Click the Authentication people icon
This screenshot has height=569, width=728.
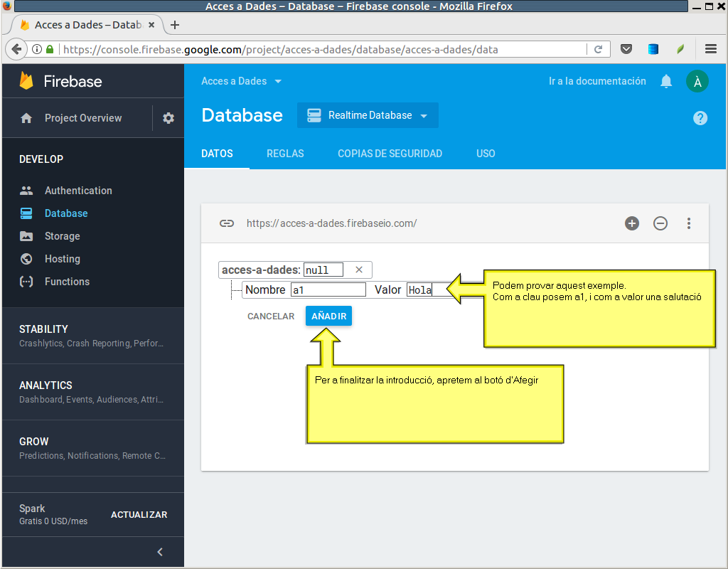point(26,191)
